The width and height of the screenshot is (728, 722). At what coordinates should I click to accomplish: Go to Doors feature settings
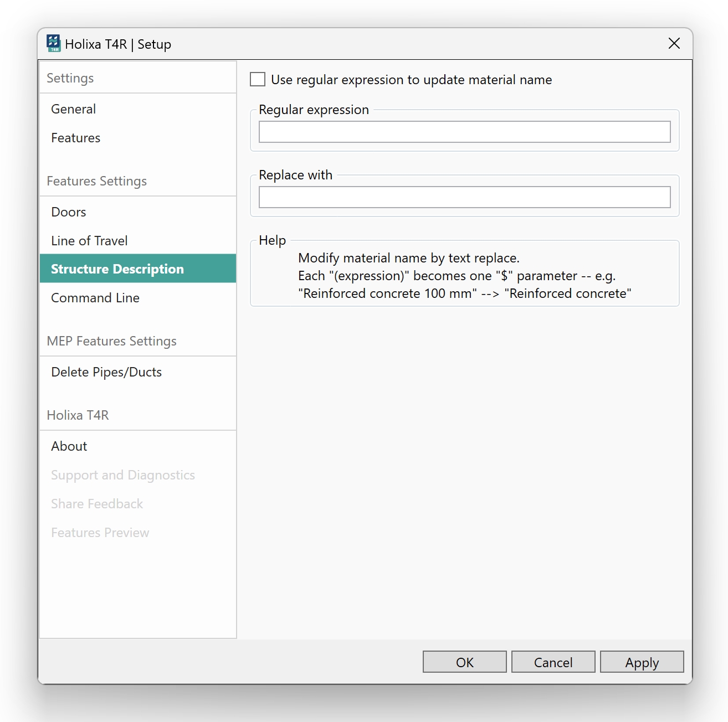pos(69,212)
